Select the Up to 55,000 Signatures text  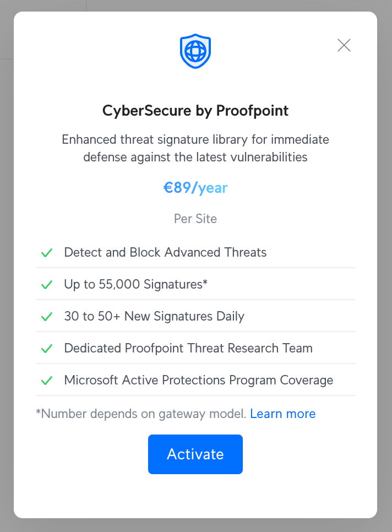[135, 285]
